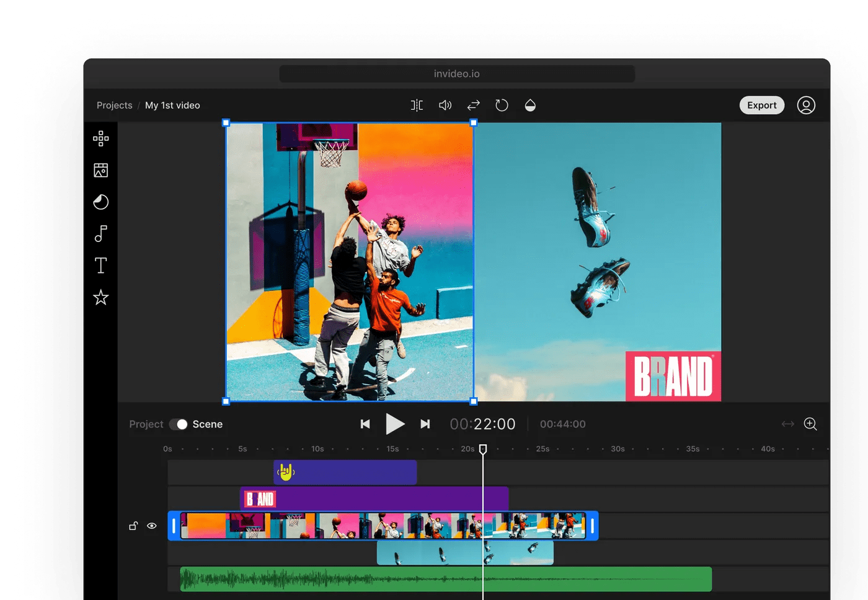The image size is (868, 600).
Task: Click the invideo.io address bar
Action: (457, 74)
